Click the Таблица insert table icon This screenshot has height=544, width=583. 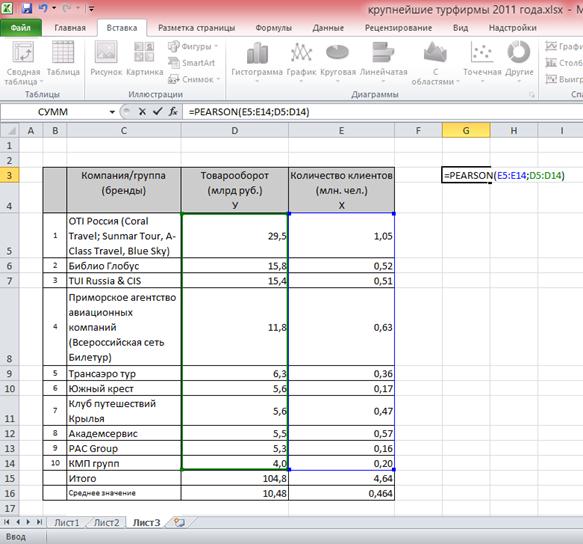point(63,59)
